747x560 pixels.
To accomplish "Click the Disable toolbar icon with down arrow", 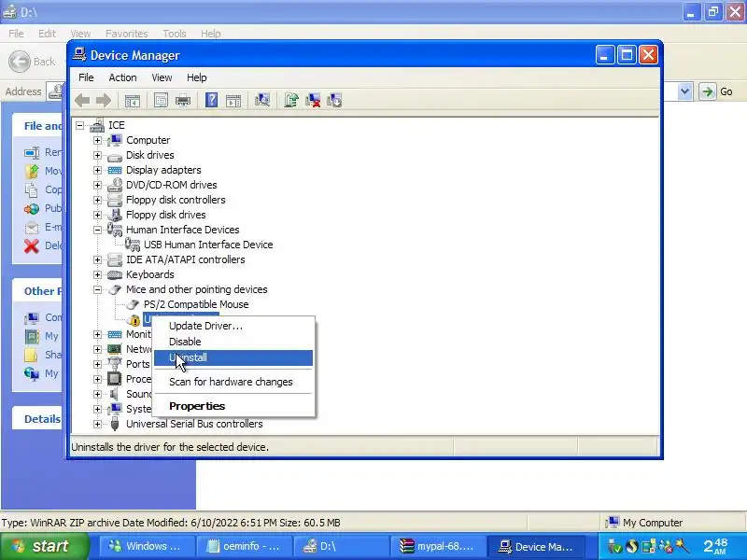I will pyautogui.click(x=334, y=101).
